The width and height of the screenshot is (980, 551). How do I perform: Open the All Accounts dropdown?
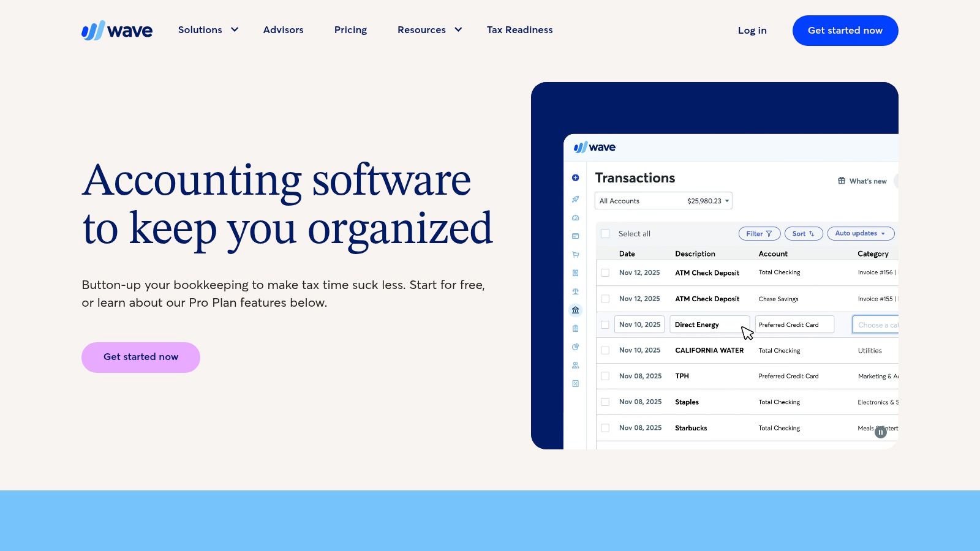click(663, 201)
